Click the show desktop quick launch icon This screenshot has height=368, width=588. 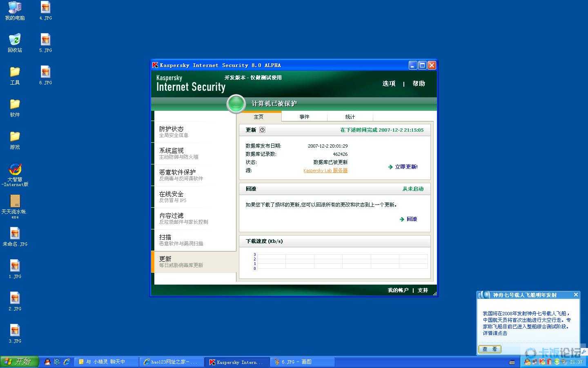[x=57, y=362]
